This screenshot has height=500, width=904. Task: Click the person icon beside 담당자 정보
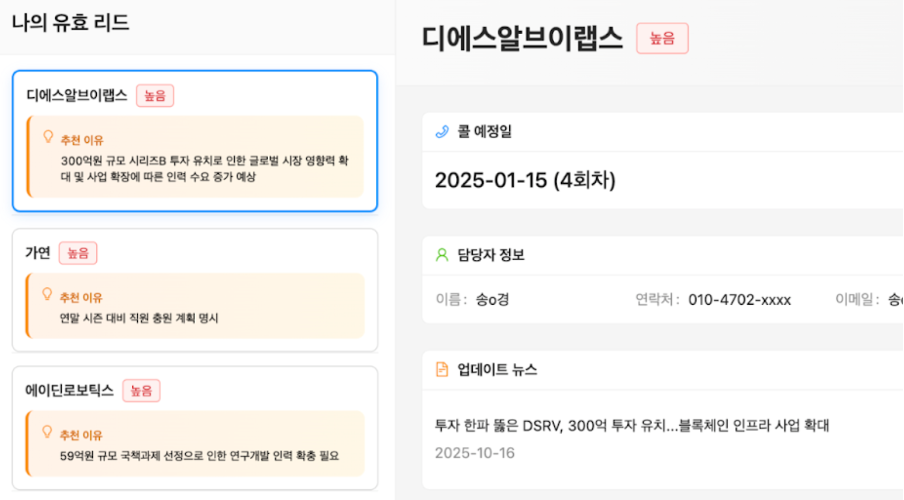442,255
